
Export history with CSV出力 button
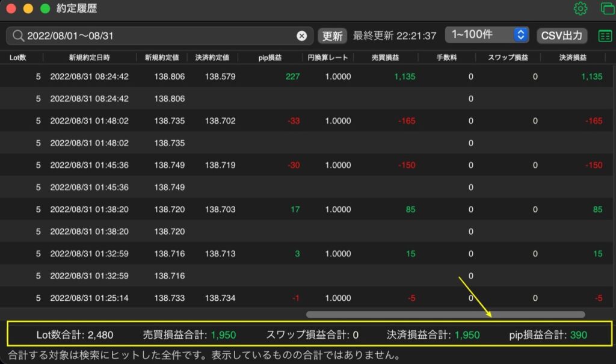[562, 35]
